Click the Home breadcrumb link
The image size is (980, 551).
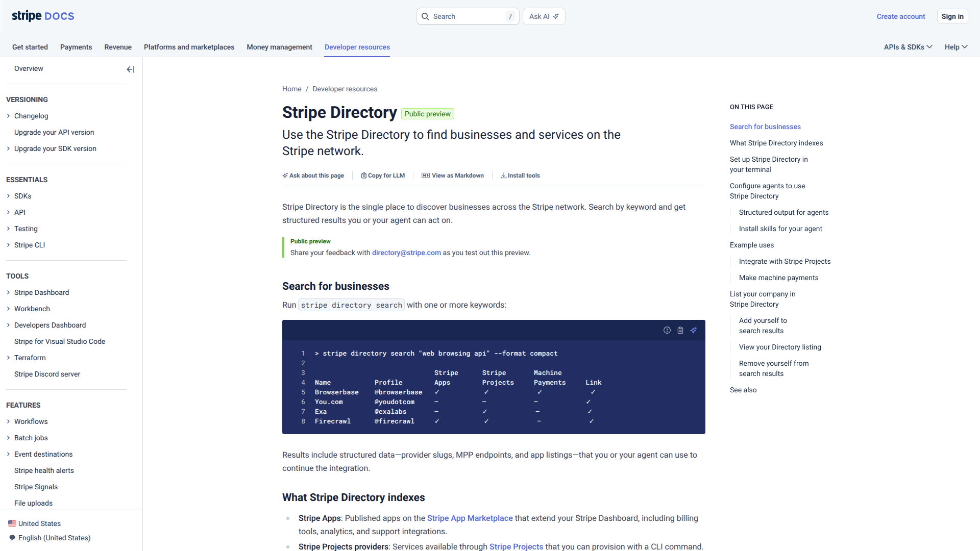pyautogui.click(x=292, y=89)
